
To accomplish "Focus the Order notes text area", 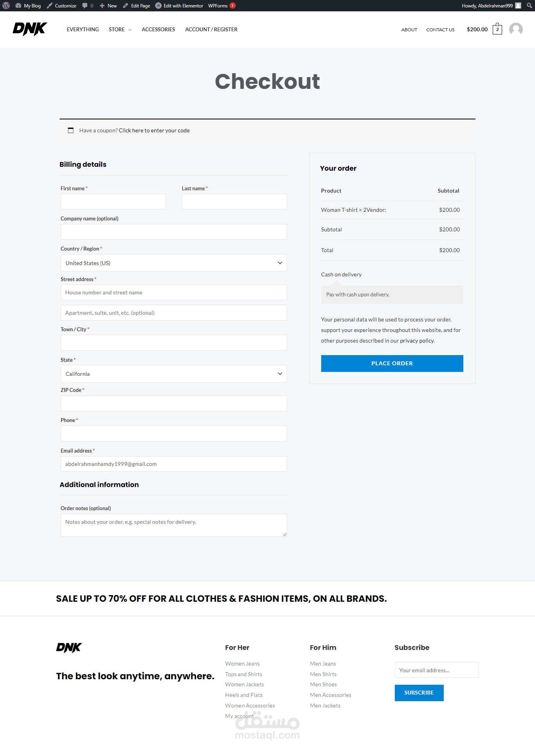I will click(x=174, y=525).
